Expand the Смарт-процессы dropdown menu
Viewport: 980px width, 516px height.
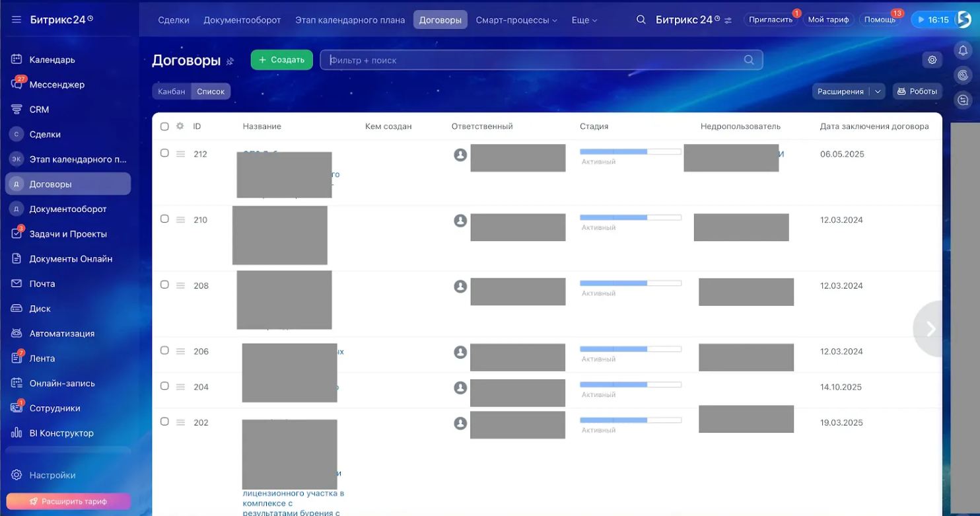(x=516, y=20)
